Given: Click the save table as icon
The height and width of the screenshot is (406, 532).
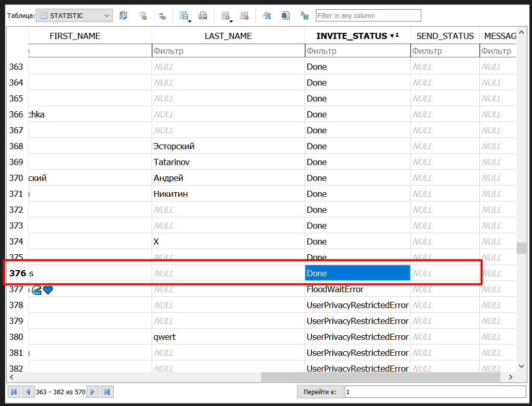Looking at the screenshot, I should point(183,16).
